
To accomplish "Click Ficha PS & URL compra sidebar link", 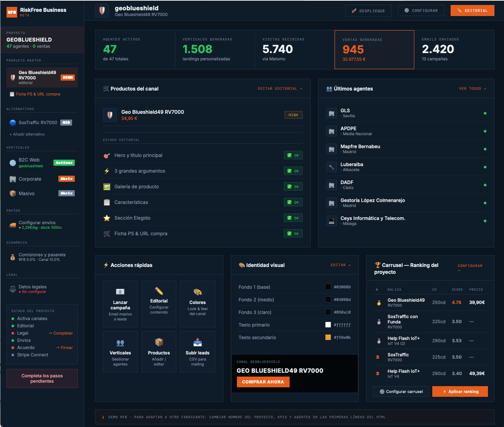I will (x=35, y=94).
